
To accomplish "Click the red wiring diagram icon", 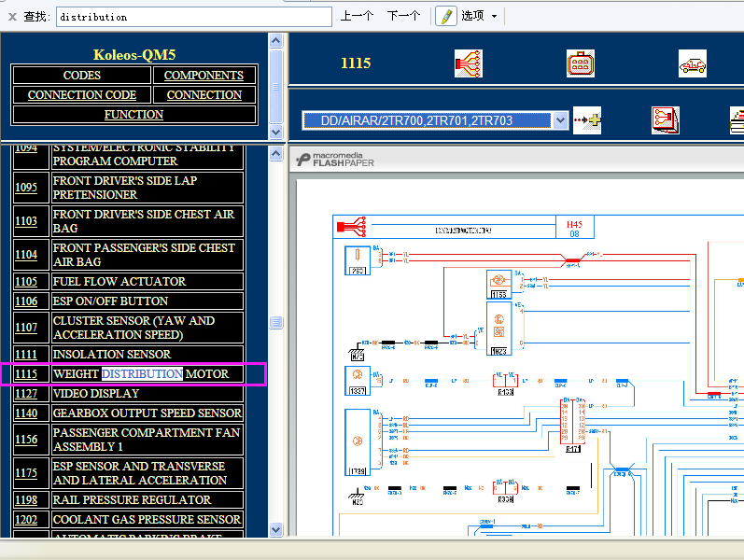I will [469, 63].
